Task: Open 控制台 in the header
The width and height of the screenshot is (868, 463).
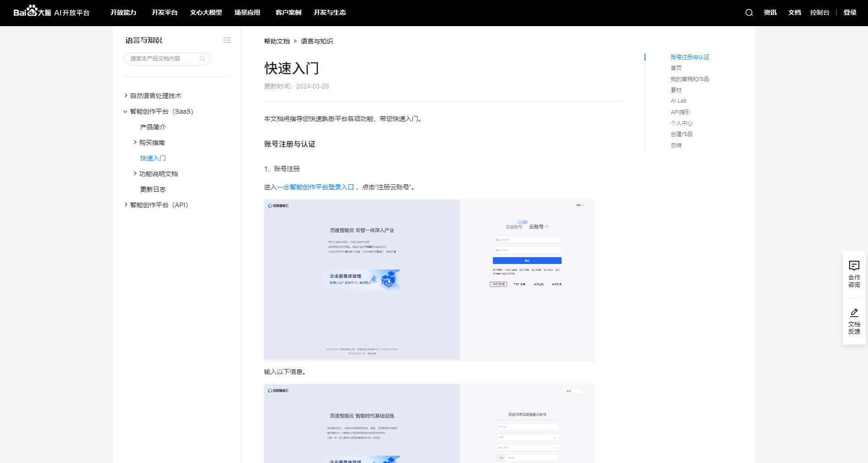Action: pos(820,12)
